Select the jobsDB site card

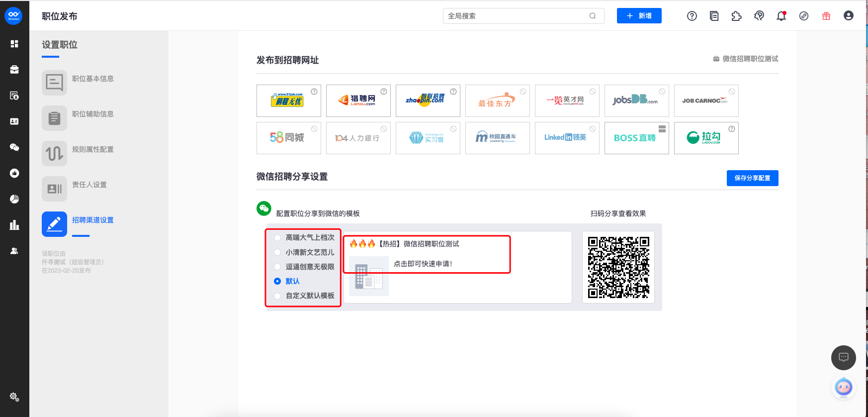tap(637, 101)
